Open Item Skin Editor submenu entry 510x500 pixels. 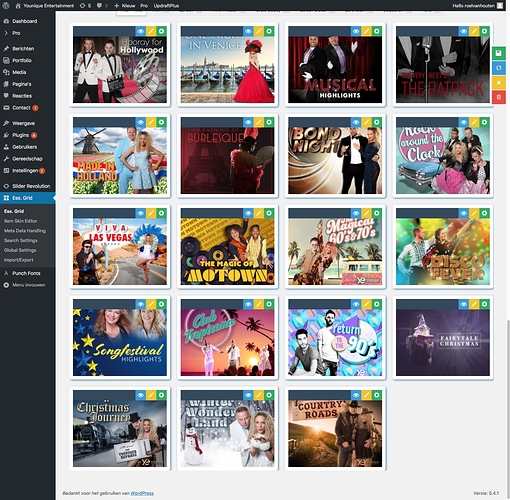tap(21, 221)
